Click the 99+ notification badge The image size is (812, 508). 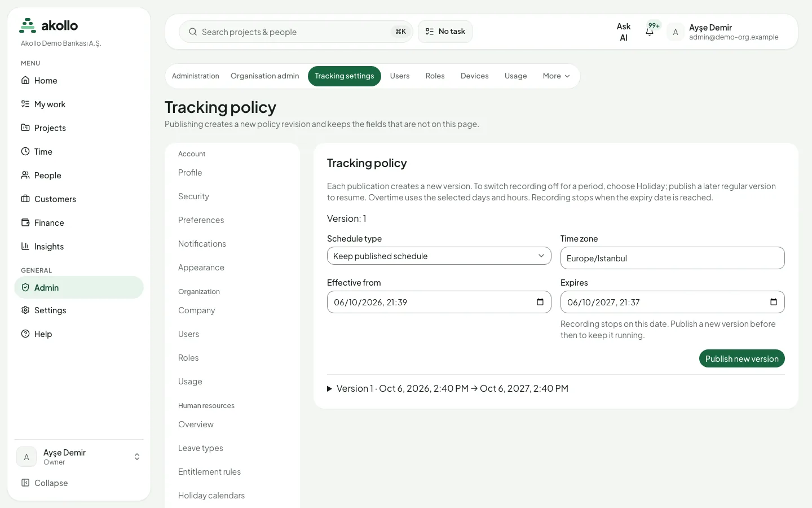(654, 25)
